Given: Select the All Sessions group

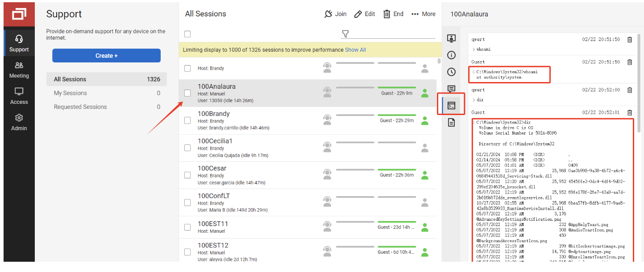Looking at the screenshot, I should pos(107,79).
